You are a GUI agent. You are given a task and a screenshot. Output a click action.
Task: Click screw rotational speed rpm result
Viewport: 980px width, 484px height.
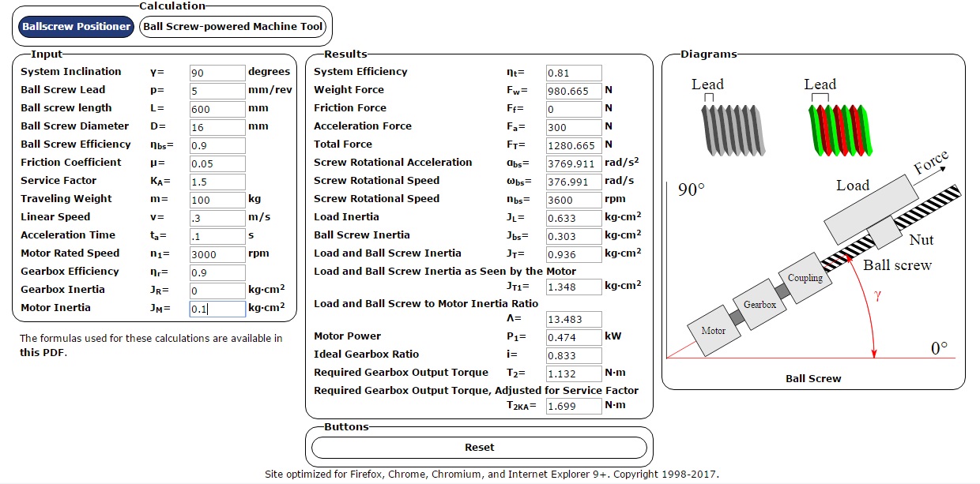coord(575,200)
